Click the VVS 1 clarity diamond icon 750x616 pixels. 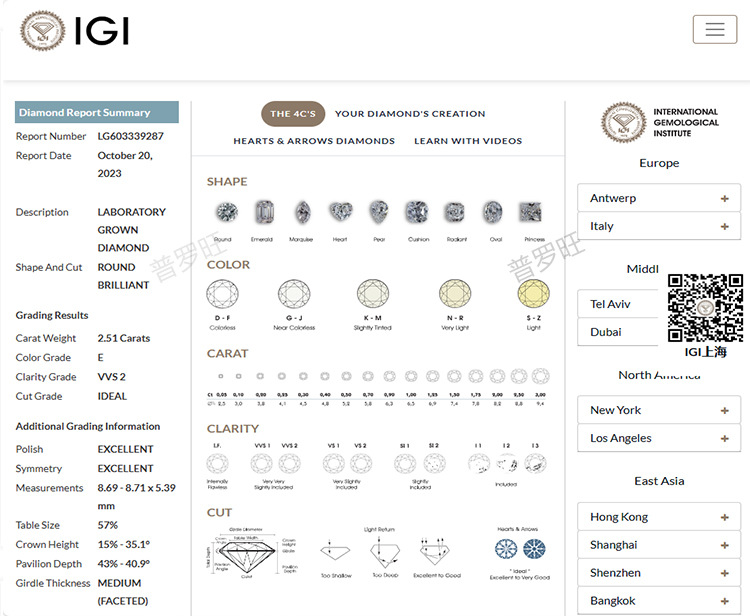[x=262, y=463]
